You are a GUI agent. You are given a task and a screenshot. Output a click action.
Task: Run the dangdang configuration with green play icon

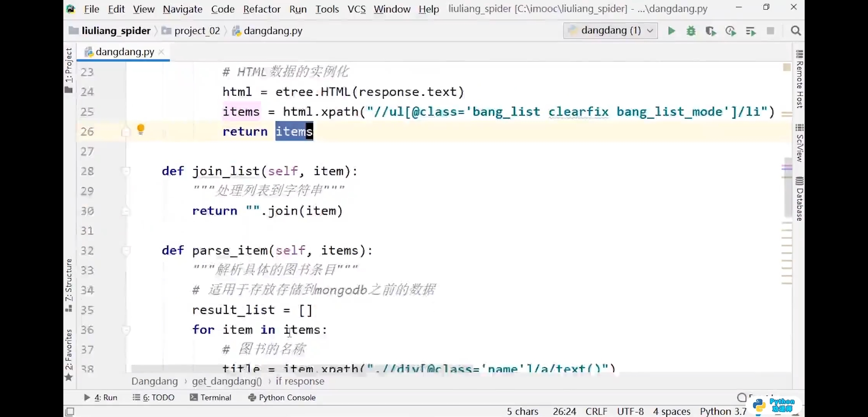(671, 31)
